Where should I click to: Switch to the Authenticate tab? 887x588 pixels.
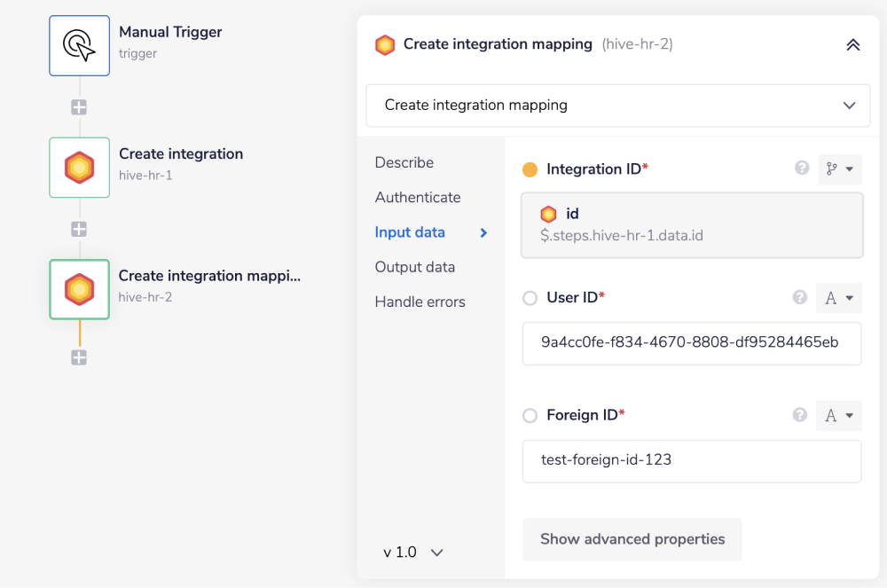[418, 197]
